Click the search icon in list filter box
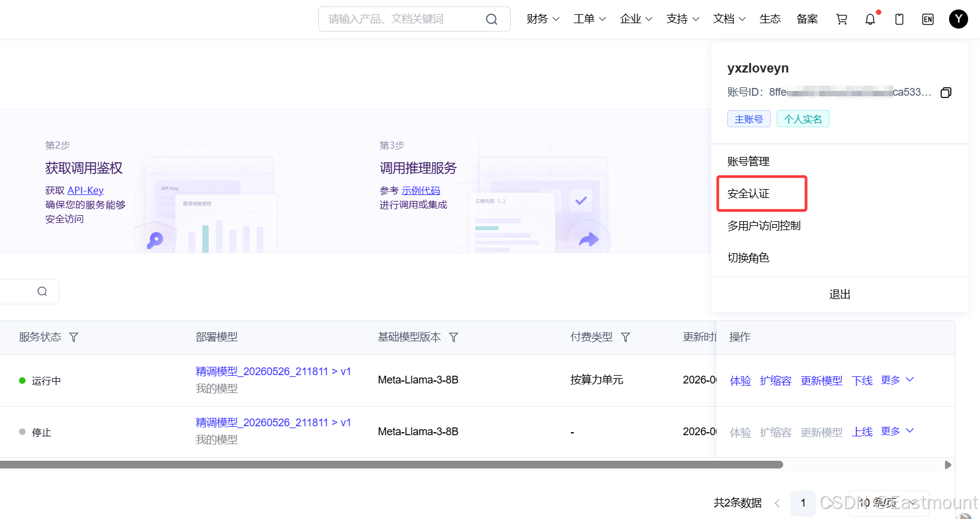 (x=42, y=291)
